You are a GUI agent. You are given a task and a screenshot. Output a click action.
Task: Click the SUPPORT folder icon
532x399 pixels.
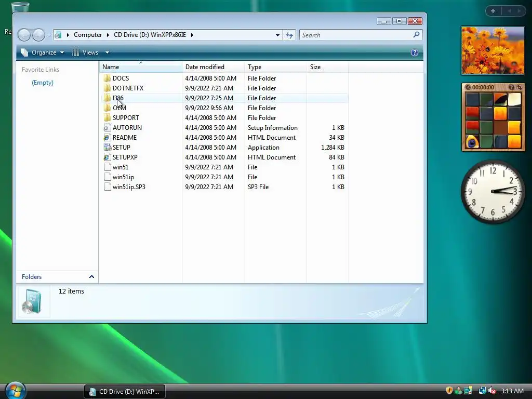click(x=107, y=117)
